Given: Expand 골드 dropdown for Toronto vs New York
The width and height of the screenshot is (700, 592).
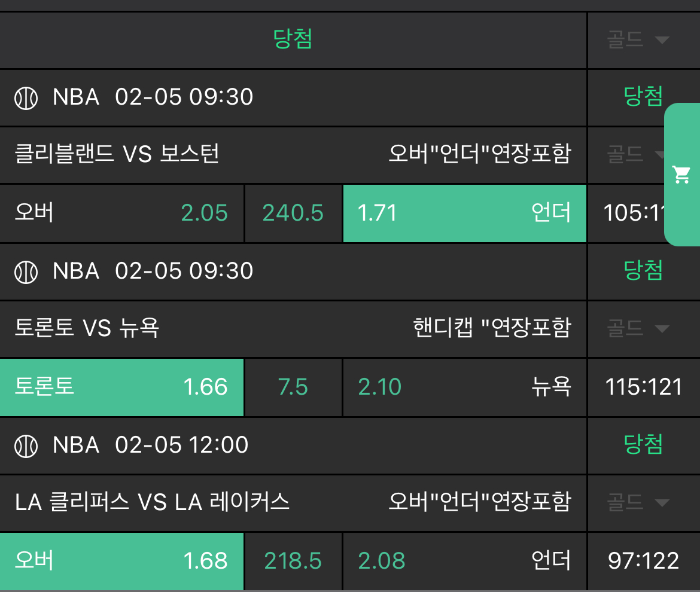Looking at the screenshot, I should click(x=638, y=328).
